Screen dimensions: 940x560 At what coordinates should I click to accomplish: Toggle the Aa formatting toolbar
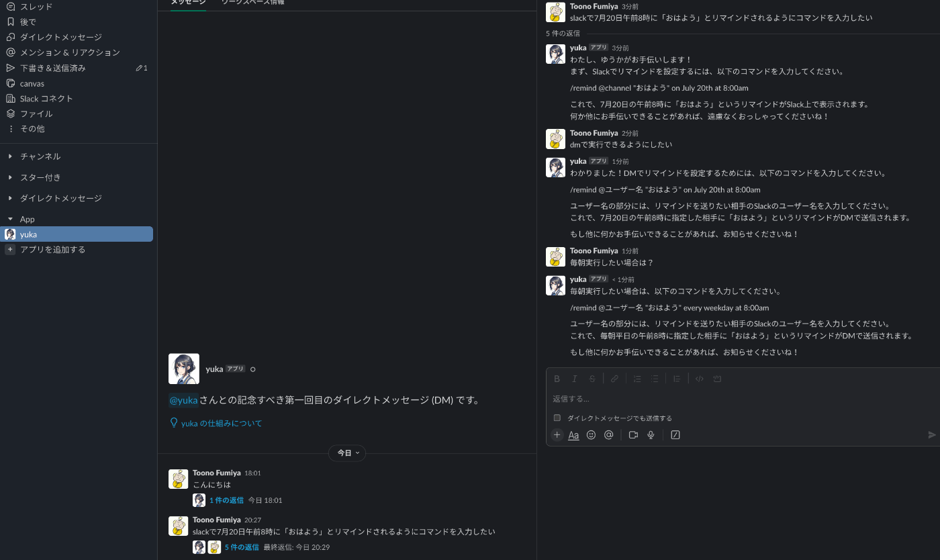[x=573, y=435]
